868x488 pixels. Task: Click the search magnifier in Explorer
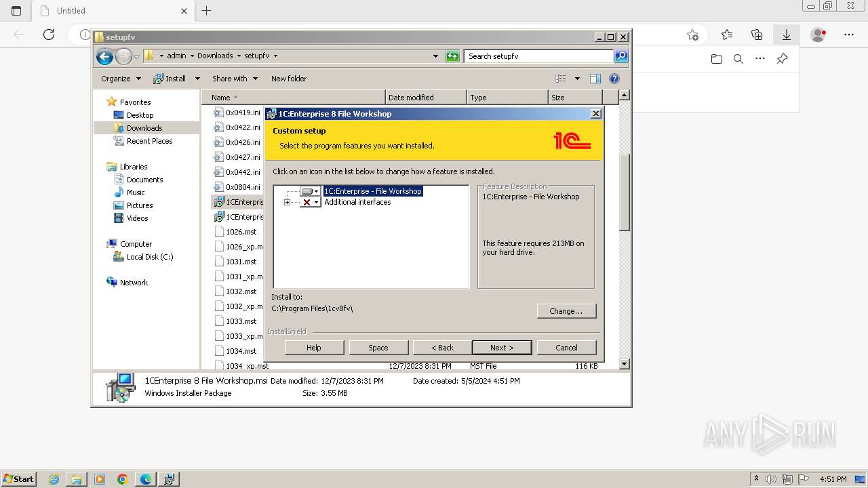click(x=621, y=56)
